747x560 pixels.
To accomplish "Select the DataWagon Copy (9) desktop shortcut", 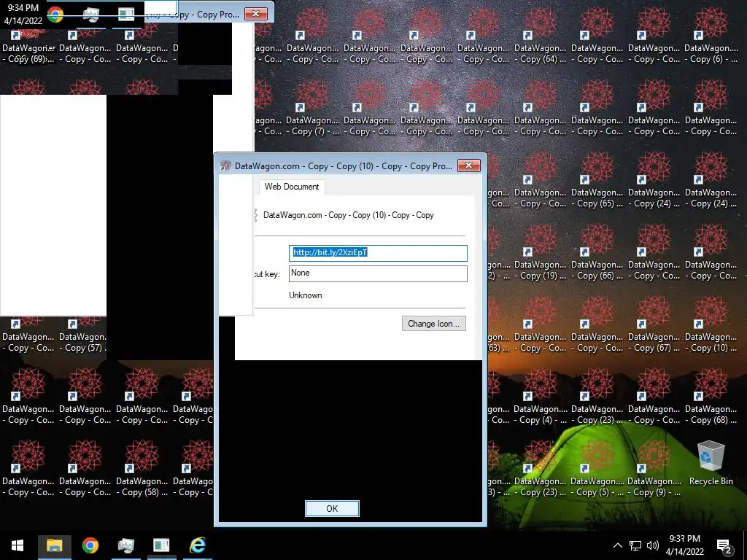I will click(654, 470).
